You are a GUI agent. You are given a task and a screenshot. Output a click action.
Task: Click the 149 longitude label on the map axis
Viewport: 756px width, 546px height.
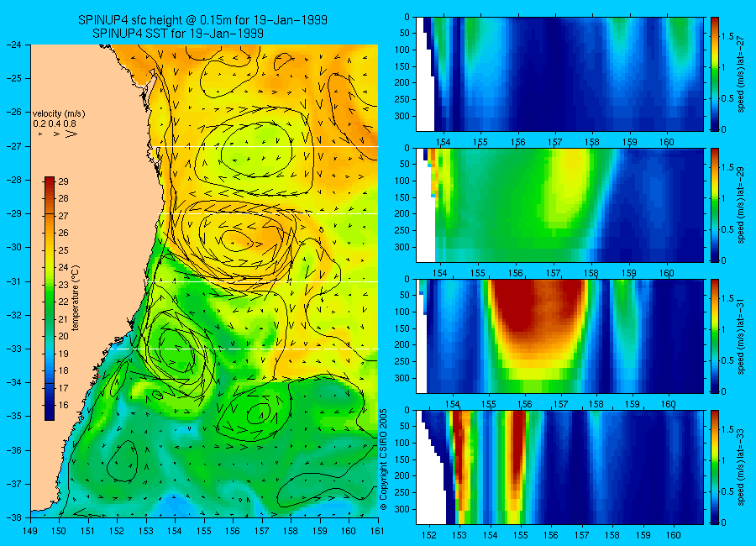[30, 531]
